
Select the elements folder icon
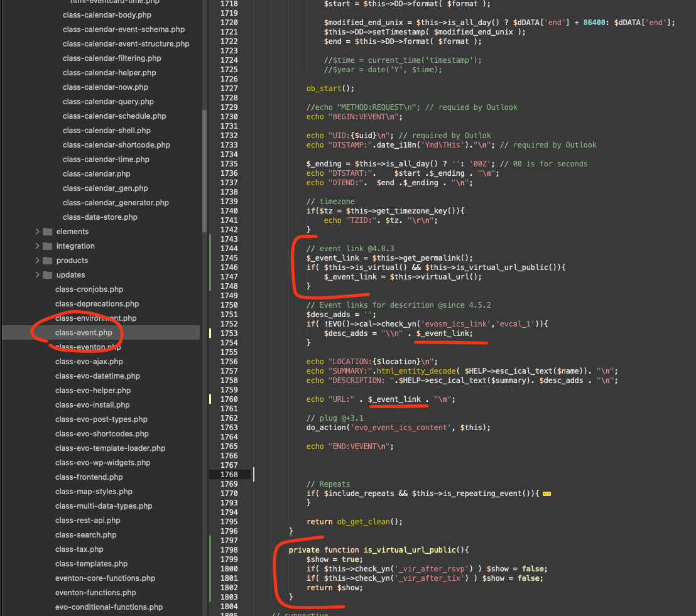[x=48, y=232]
